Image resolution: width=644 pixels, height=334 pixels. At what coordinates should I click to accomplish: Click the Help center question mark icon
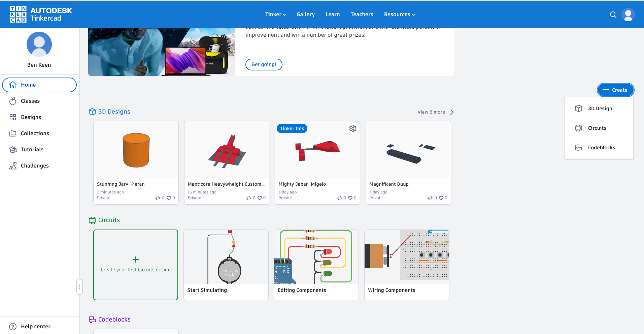click(x=13, y=327)
